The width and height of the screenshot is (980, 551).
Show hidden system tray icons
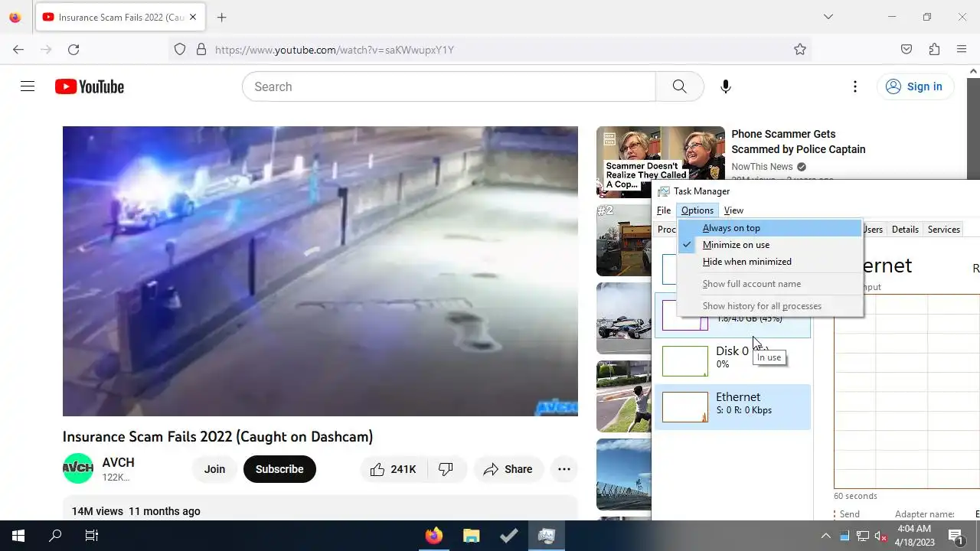(825, 536)
